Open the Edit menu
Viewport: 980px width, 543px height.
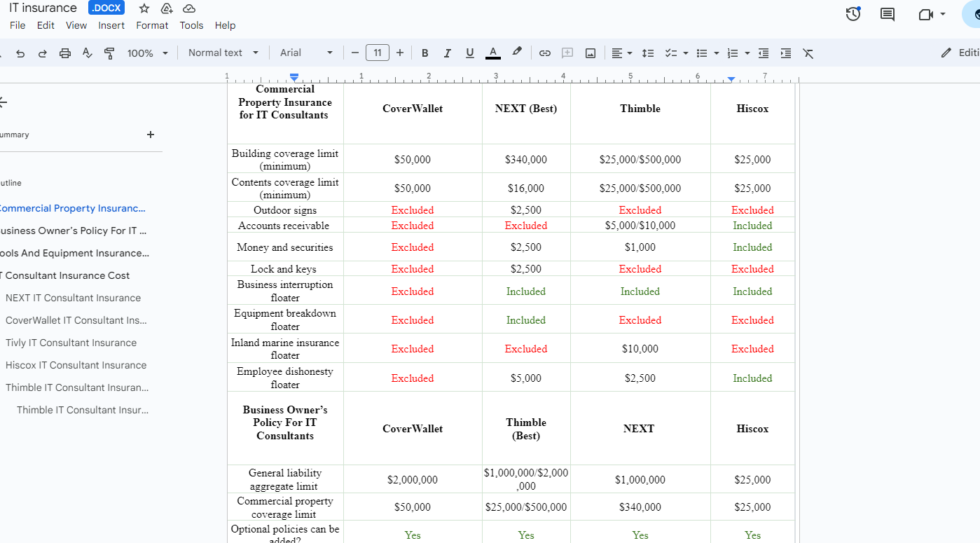coord(46,25)
